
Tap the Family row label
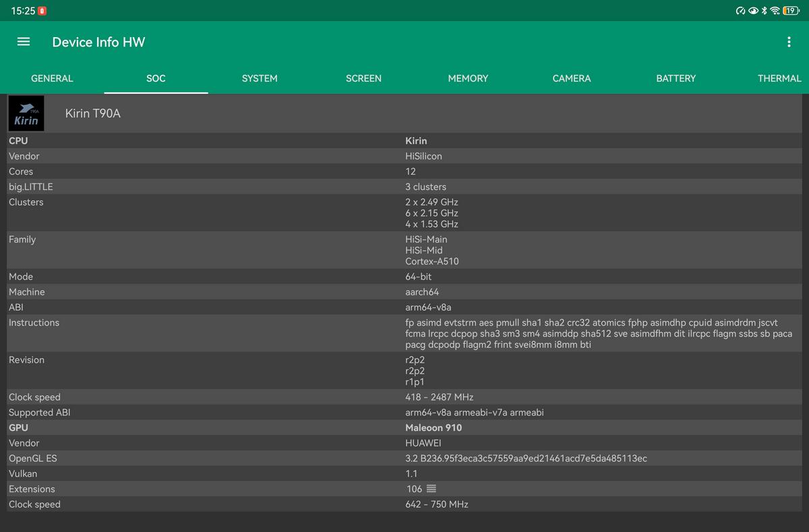point(22,239)
